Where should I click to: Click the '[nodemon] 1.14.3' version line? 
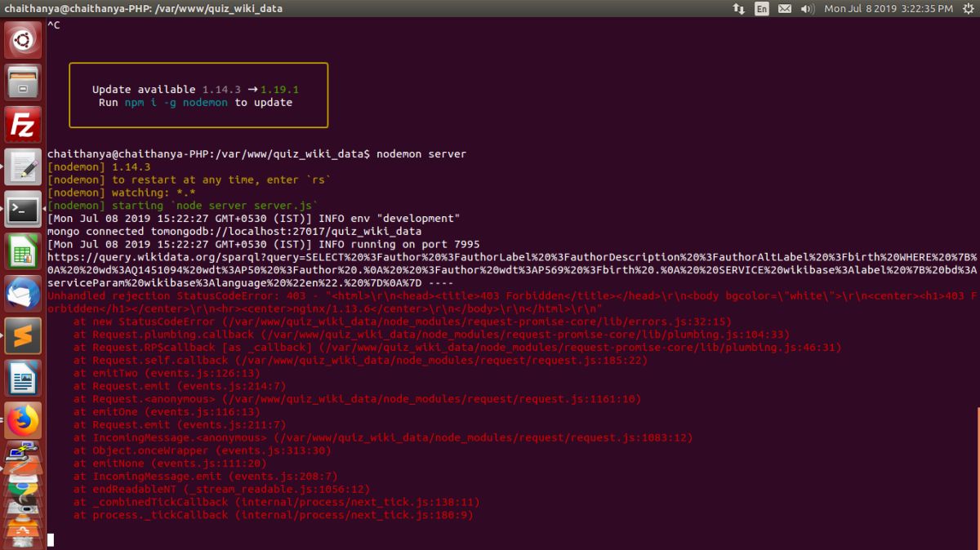[99, 166]
